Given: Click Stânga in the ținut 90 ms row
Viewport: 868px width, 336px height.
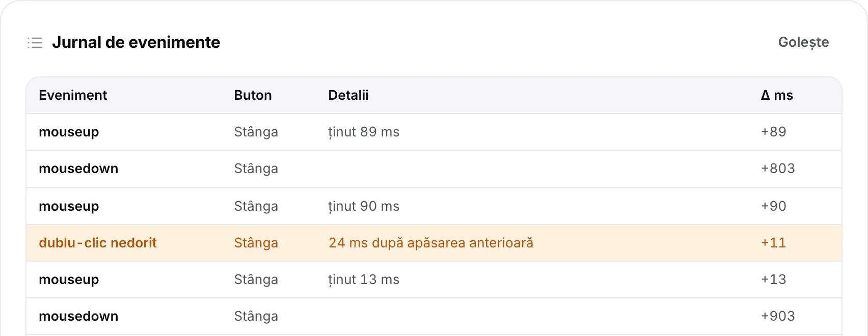Looking at the screenshot, I should click(x=256, y=206).
